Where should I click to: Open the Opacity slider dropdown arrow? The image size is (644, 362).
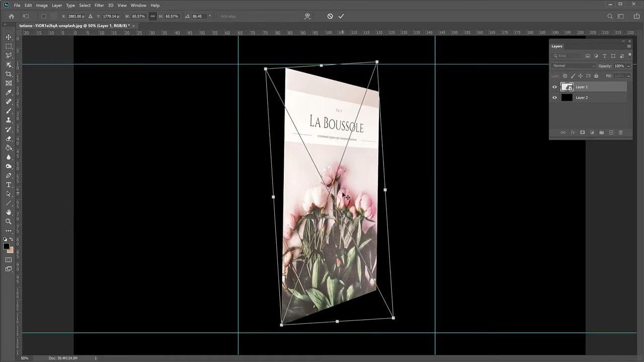coord(628,66)
